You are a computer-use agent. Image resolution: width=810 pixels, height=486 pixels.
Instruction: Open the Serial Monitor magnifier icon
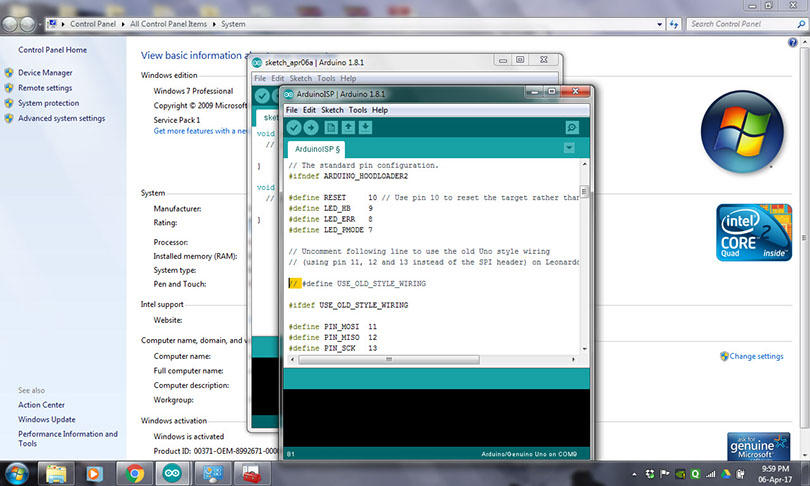[x=572, y=128]
